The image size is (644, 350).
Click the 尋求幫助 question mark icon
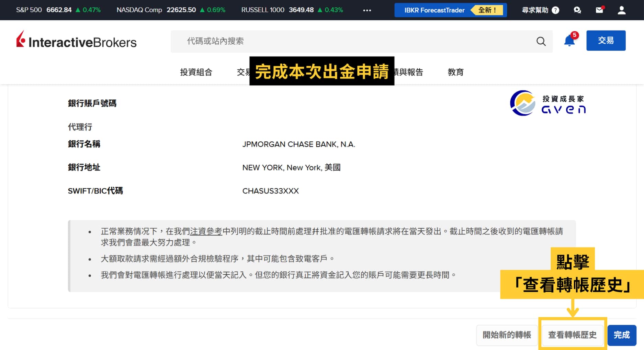555,10
